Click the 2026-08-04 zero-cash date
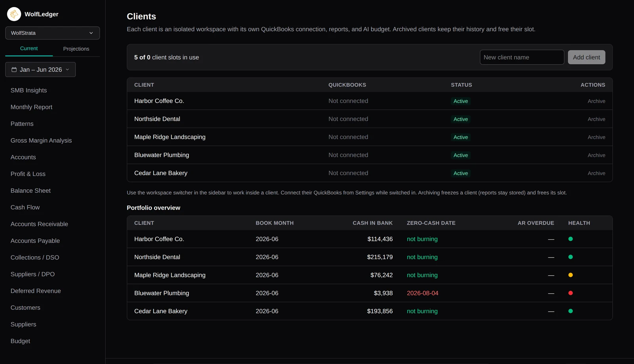Viewport: 634px width, 364px height. coord(422,293)
